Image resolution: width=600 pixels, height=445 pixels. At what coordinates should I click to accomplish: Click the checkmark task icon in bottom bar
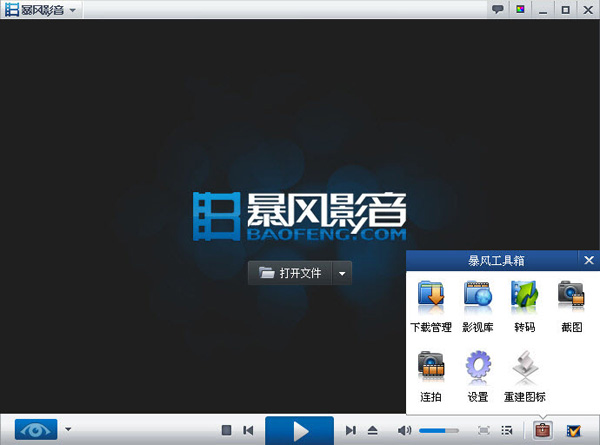point(573,431)
